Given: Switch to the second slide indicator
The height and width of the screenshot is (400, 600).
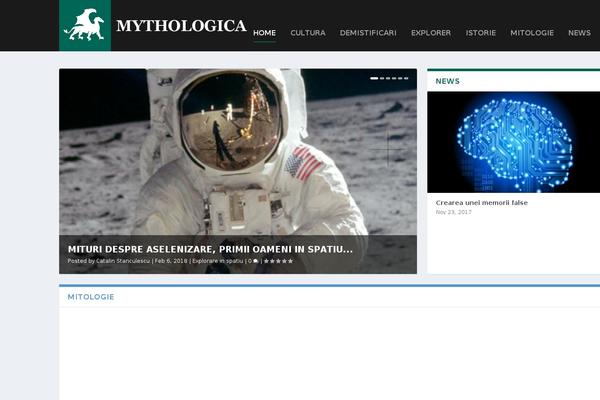Looking at the screenshot, I should click(382, 78).
